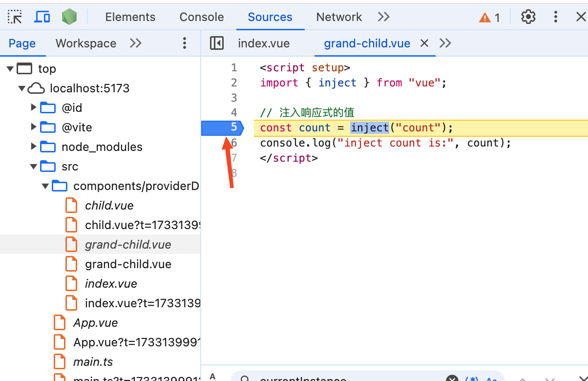This screenshot has height=381, width=588.
Task: Open the DevTools customize three-dot menu
Action: pos(555,17)
